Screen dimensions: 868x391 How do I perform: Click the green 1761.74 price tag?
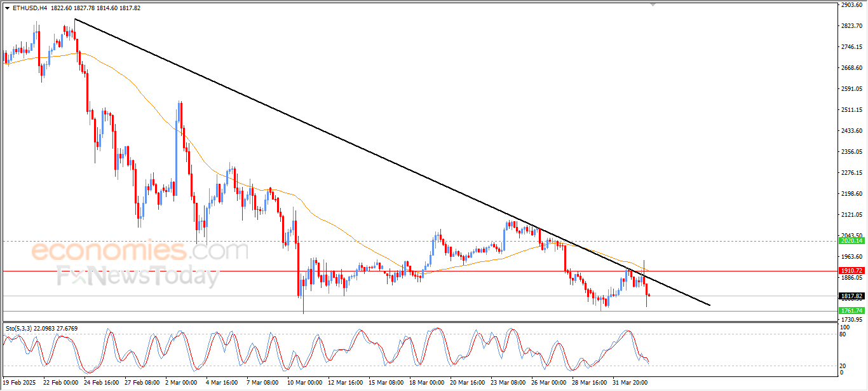(851, 311)
